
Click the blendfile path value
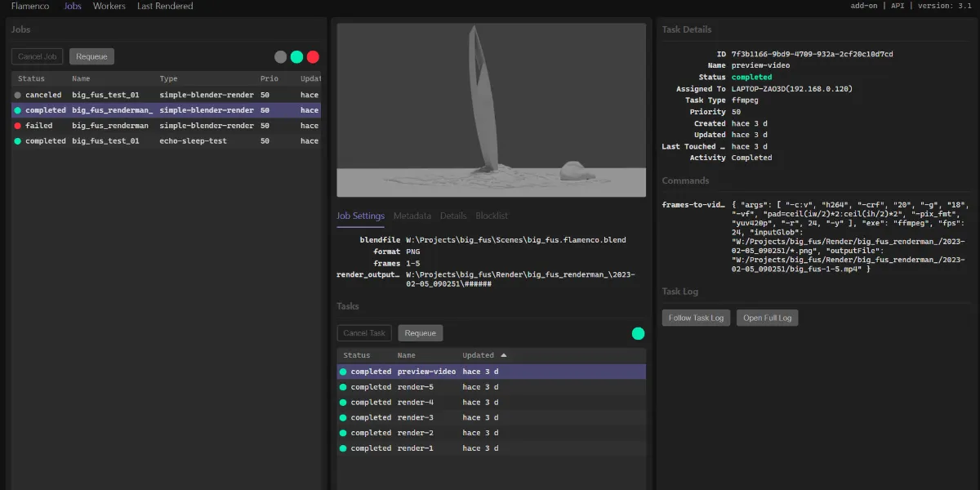click(x=516, y=240)
